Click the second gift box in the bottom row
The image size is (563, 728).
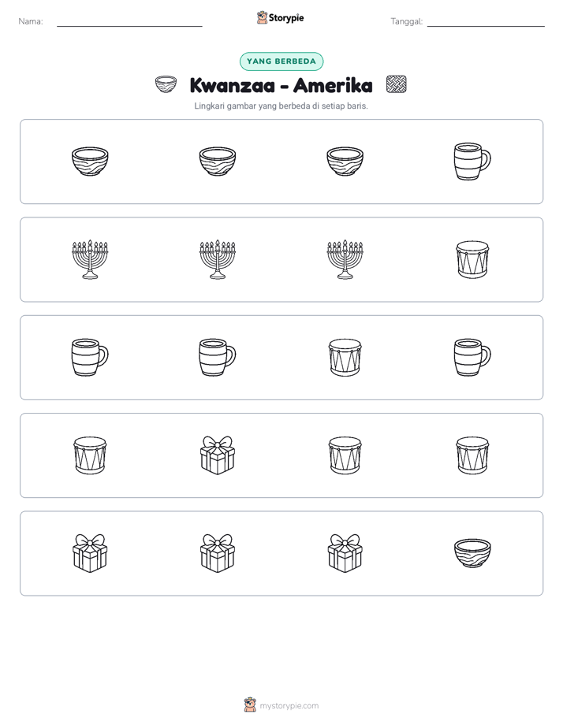pyautogui.click(x=218, y=553)
